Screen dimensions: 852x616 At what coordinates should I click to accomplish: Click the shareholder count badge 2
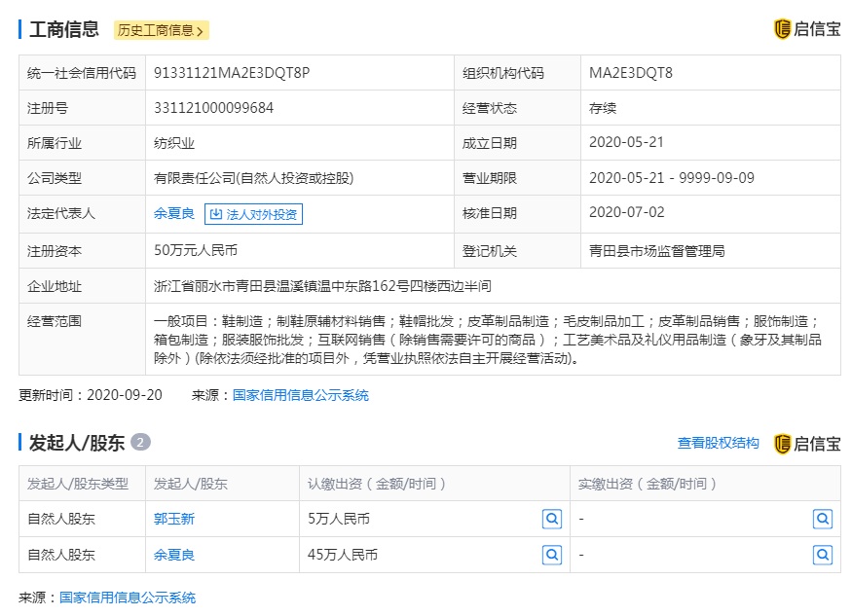141,443
